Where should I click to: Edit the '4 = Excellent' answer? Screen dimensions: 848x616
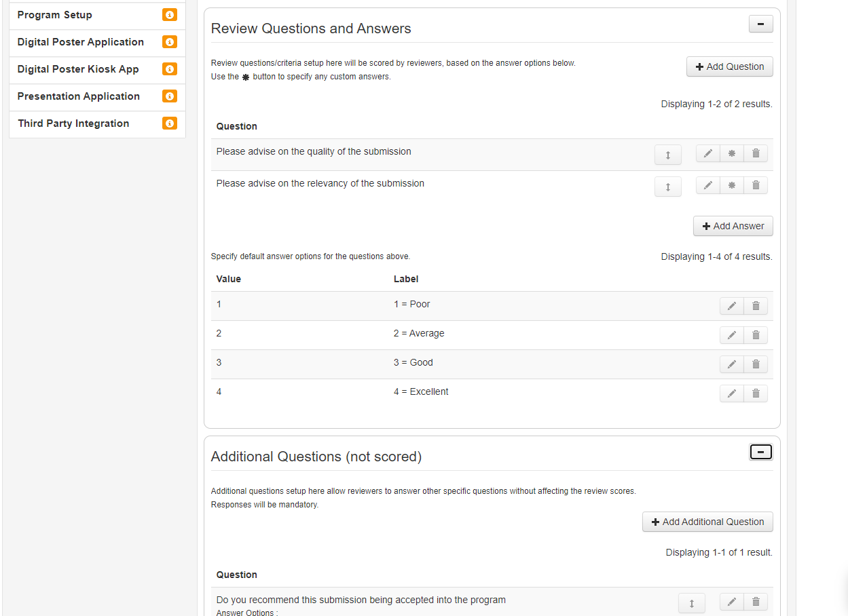(x=732, y=393)
